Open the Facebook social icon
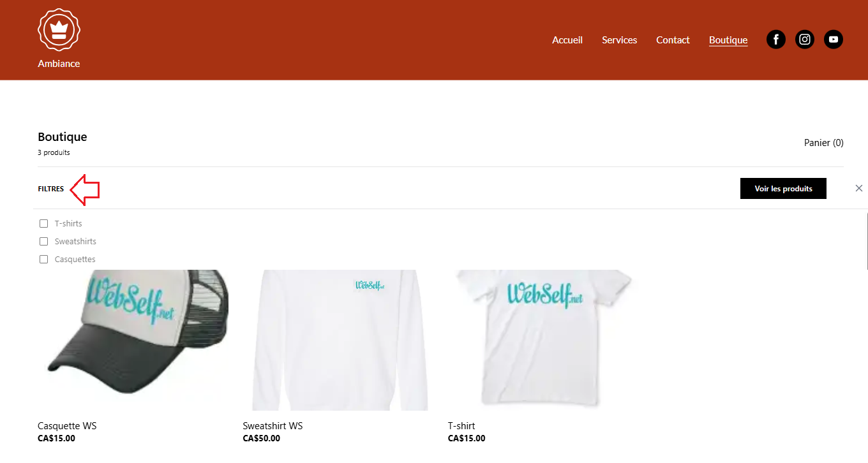This screenshot has height=463, width=868. [776, 40]
